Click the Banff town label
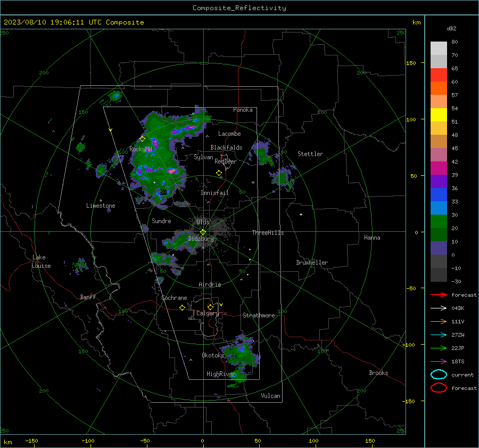Viewport: 479px width, 448px height. [x=88, y=297]
